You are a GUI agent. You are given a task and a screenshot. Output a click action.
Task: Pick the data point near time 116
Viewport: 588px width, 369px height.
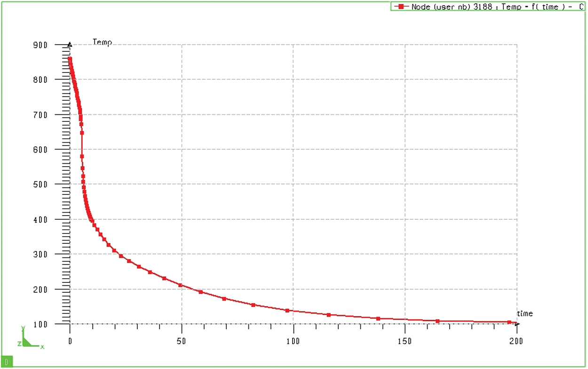click(329, 315)
